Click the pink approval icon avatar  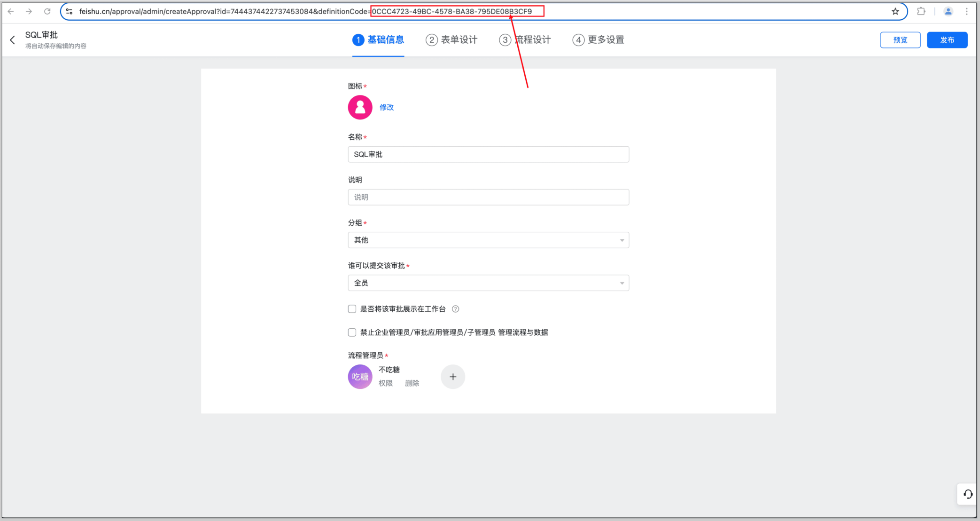pyautogui.click(x=360, y=107)
